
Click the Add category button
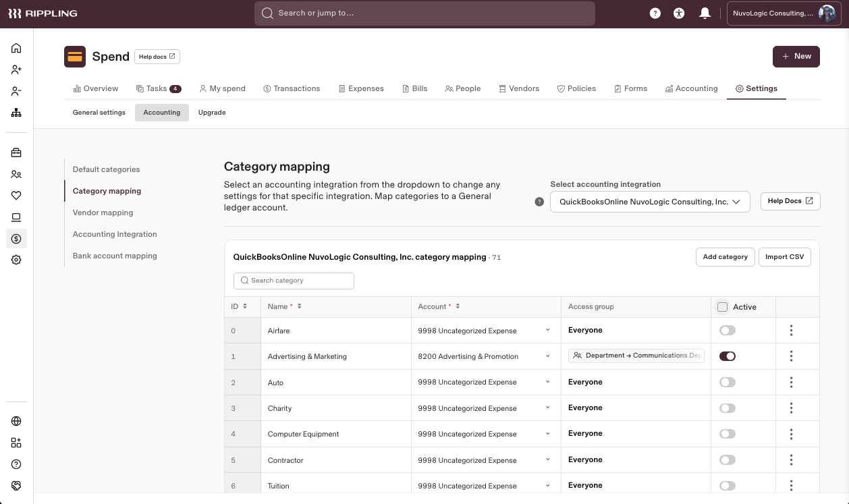pos(725,257)
